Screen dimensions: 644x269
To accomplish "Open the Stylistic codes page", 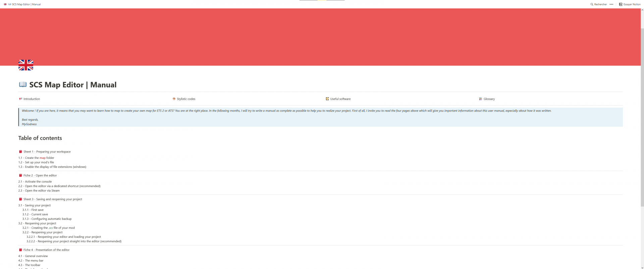I will 186,99.
